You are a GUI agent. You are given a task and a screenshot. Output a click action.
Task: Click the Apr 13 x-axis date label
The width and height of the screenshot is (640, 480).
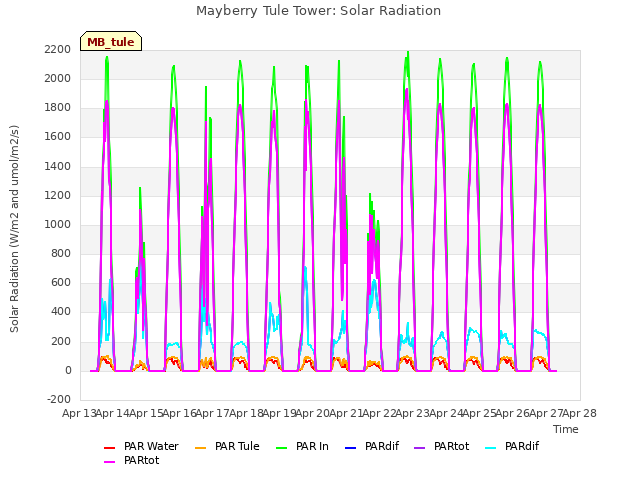(79, 413)
